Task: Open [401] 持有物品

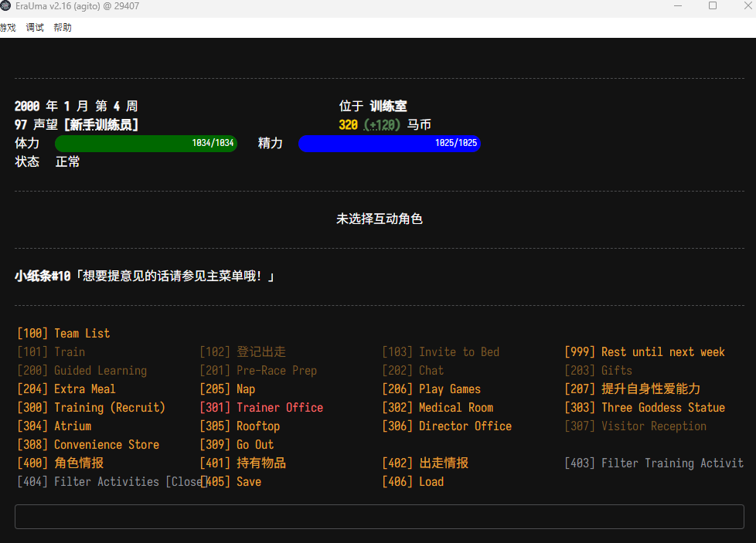Action: coord(243,463)
